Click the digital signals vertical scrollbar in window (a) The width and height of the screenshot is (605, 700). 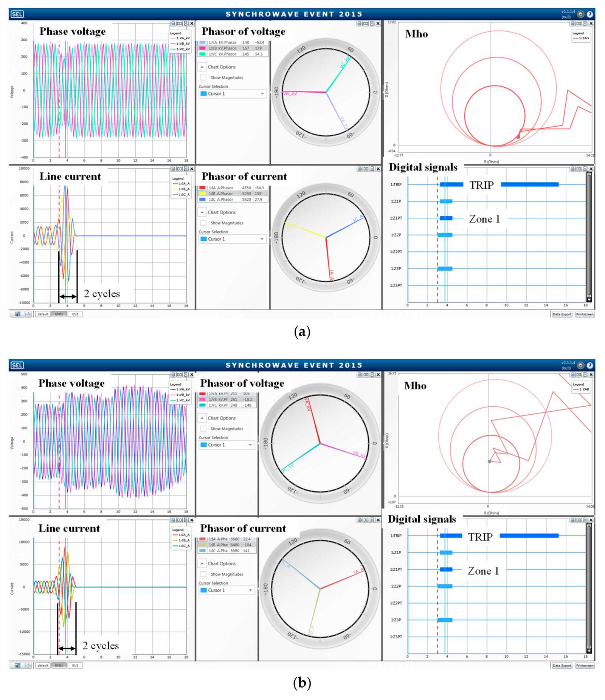[x=589, y=236]
